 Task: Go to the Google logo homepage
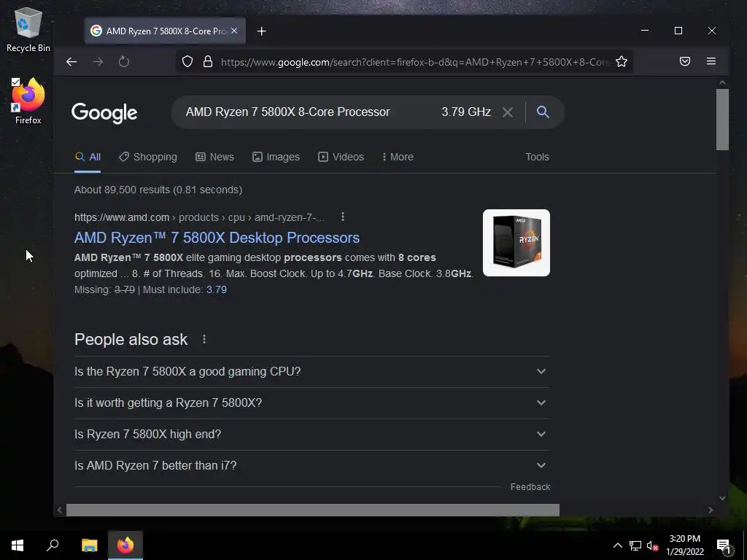click(104, 113)
